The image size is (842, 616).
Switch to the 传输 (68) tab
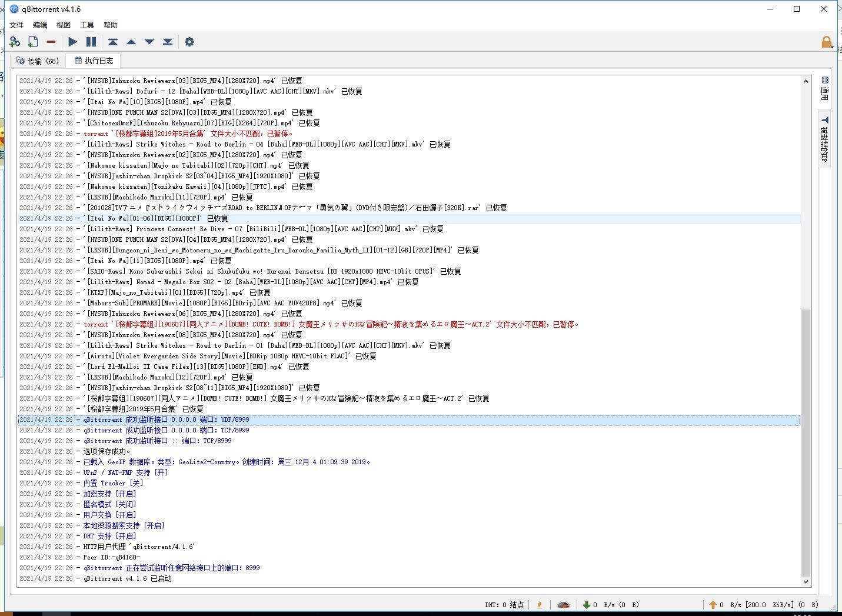click(x=38, y=61)
